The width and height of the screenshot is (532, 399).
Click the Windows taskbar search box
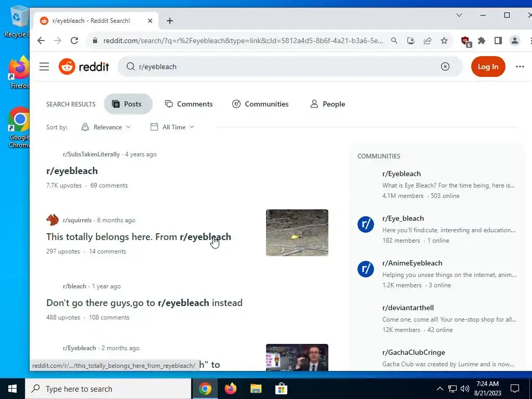(108, 389)
